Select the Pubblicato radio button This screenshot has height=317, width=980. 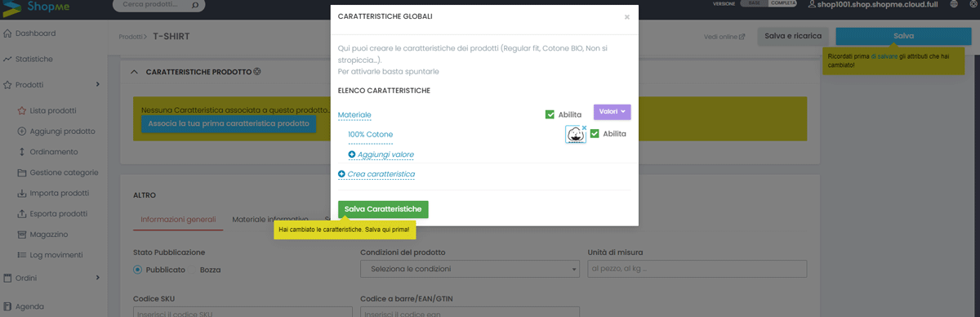(x=138, y=270)
